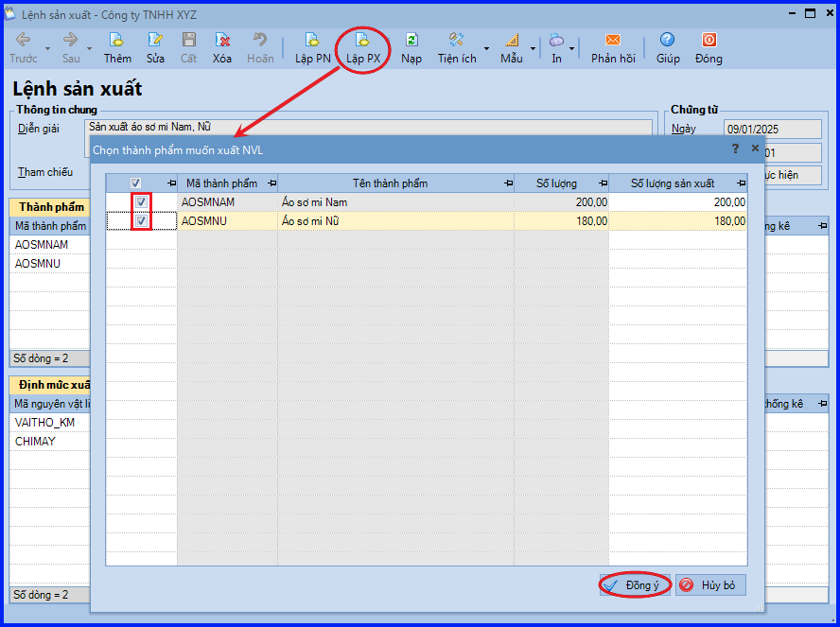Expand the Mẫu dropdown arrow
840x627 pixels.
click(533, 49)
